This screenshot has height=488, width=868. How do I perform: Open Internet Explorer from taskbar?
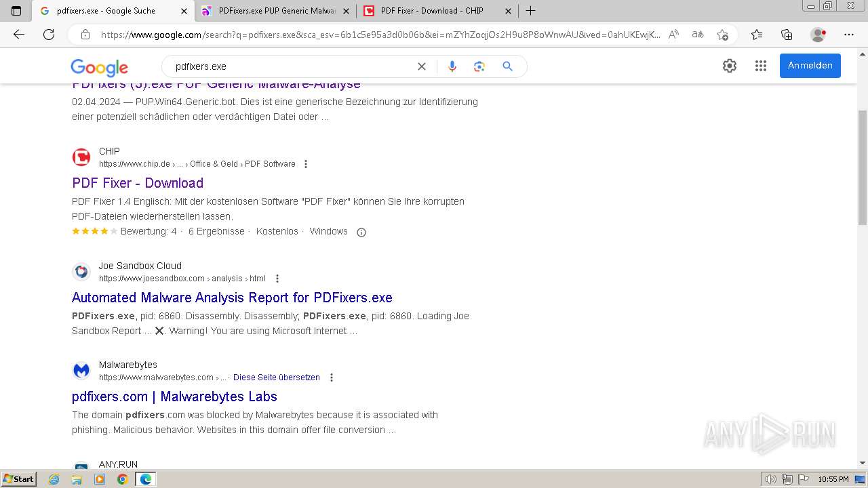point(54,479)
